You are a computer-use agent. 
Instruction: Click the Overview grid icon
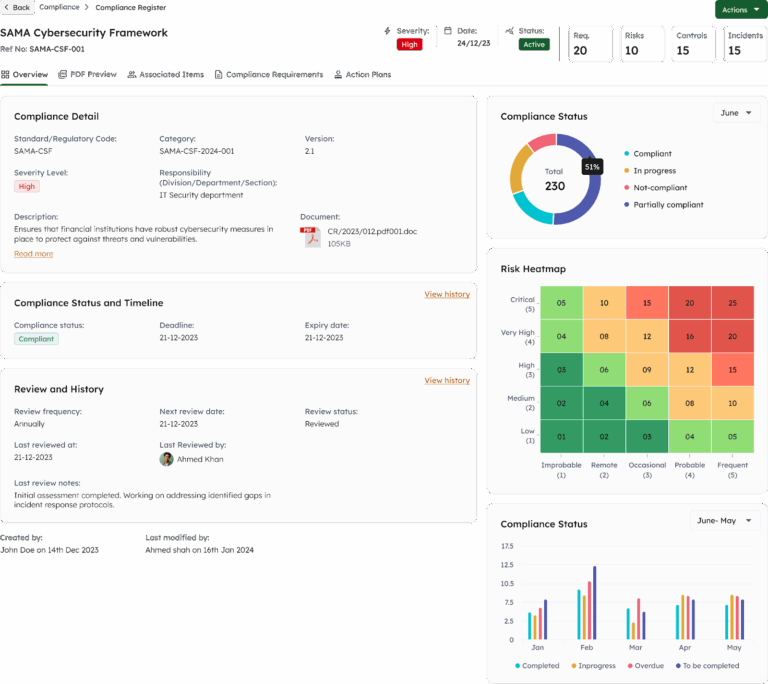[5, 74]
